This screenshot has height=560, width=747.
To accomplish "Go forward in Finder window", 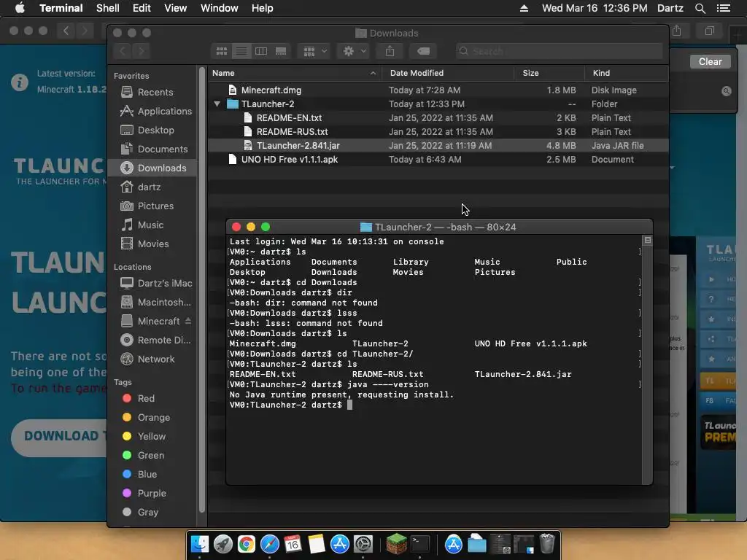I will pos(141,51).
